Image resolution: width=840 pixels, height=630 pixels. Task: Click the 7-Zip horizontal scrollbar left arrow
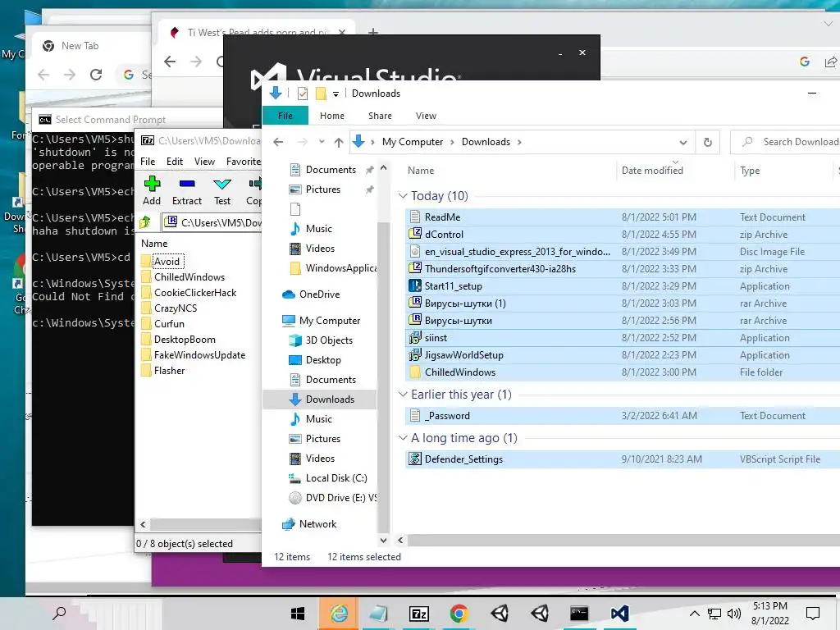[x=143, y=524]
